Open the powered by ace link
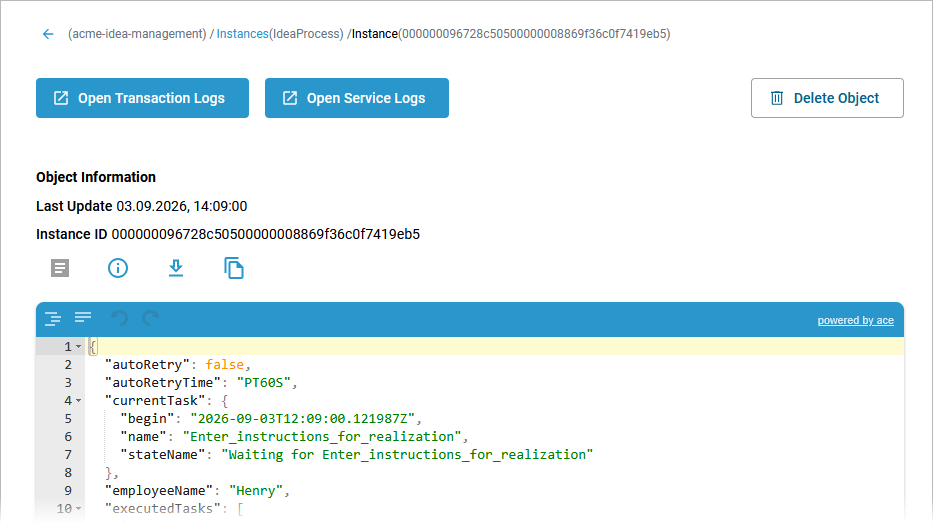This screenshot has height=524, width=933. (855, 321)
